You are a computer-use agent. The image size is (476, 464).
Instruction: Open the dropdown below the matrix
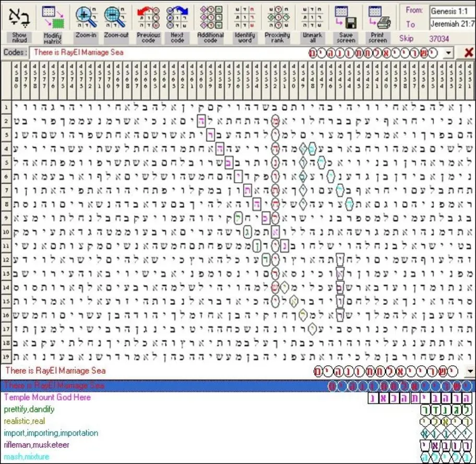tap(470, 371)
